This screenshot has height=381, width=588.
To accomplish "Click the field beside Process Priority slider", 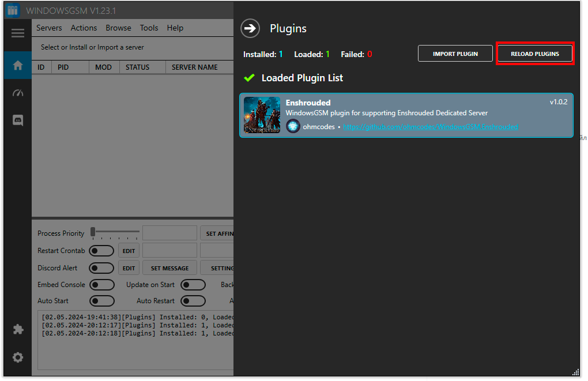I will (169, 233).
